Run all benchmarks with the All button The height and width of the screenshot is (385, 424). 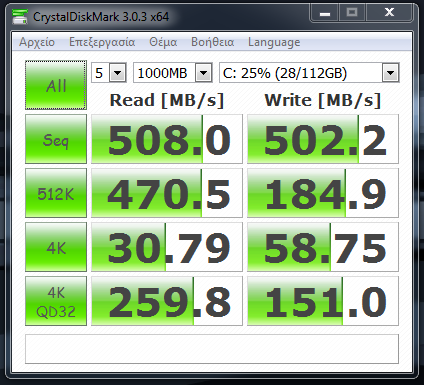pyautogui.click(x=56, y=85)
